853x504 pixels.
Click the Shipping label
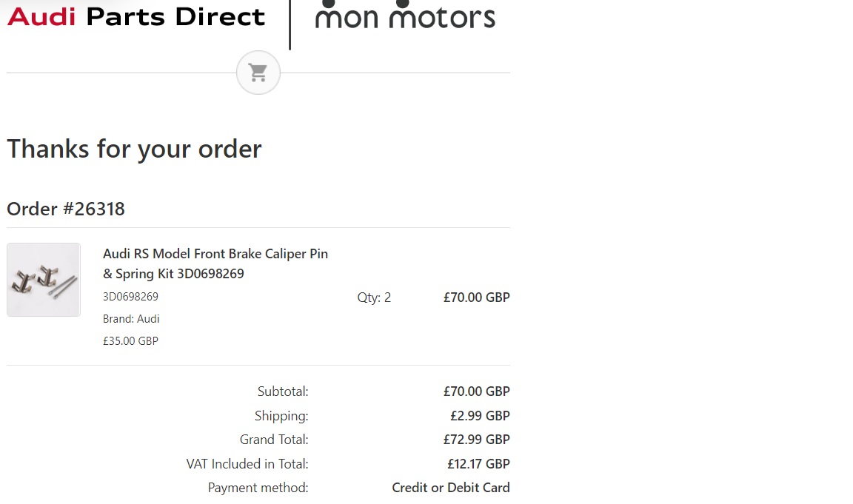pos(281,416)
